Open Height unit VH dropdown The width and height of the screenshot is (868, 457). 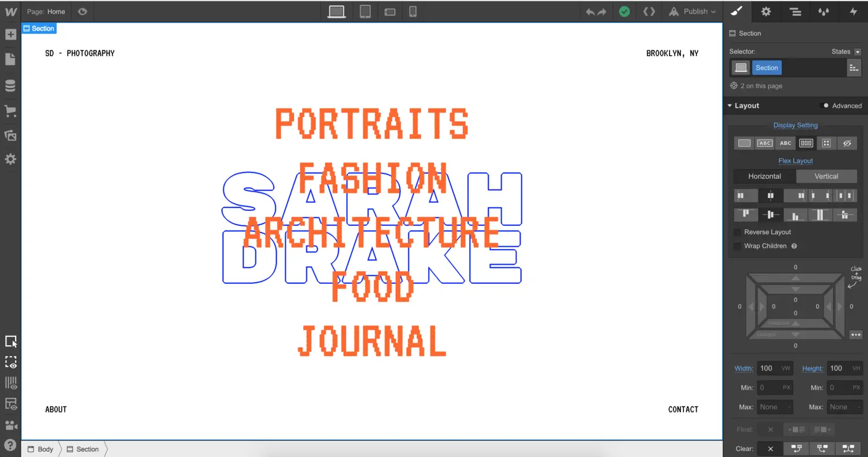856,368
